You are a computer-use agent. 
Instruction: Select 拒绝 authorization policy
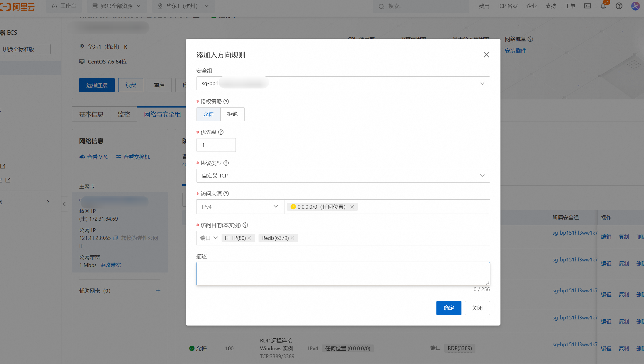click(232, 114)
